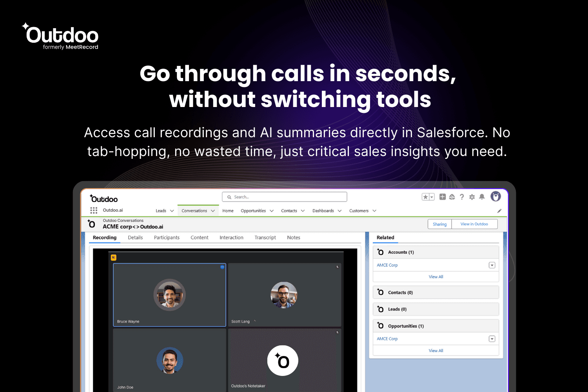Click the icon beside Contacts (0)
This screenshot has height=392, width=588.
(380, 292)
